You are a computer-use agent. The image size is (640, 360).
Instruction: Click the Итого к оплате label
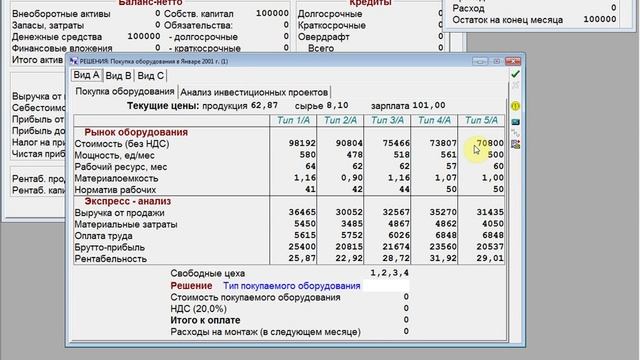pos(205,320)
